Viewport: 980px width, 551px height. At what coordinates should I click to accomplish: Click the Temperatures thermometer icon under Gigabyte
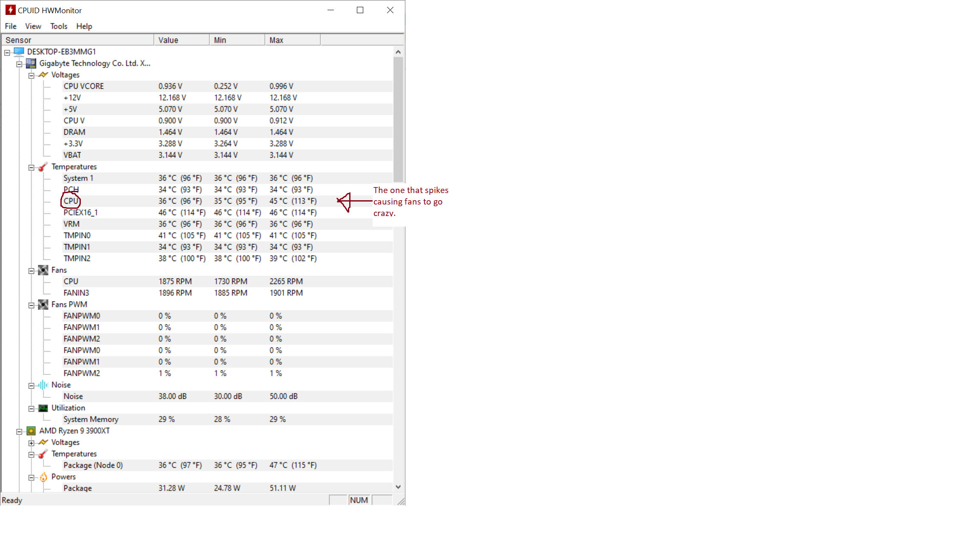point(43,167)
